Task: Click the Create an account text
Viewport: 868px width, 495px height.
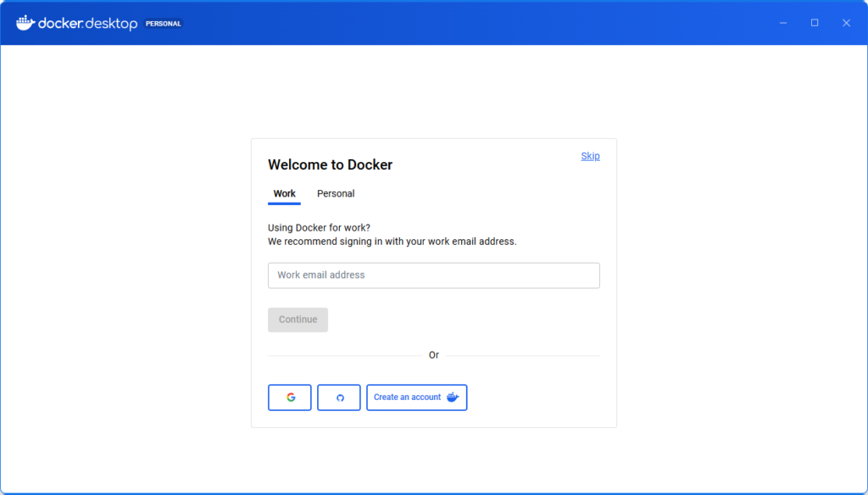Action: [x=407, y=398]
